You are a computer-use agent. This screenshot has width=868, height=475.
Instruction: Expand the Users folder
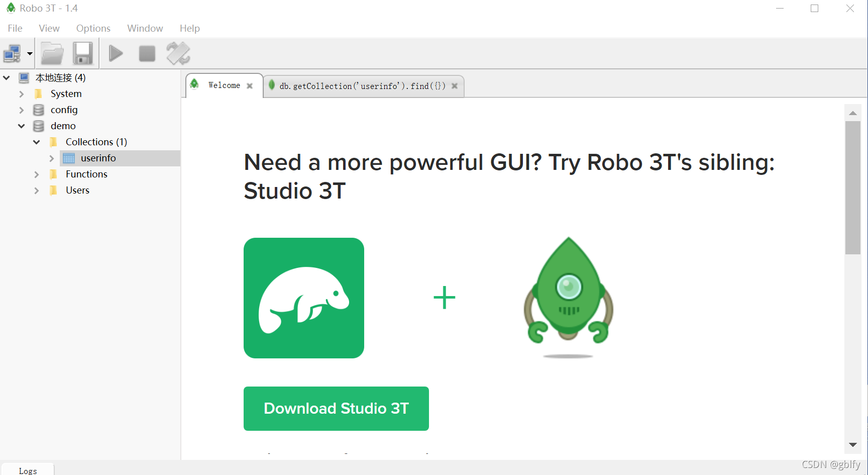(x=37, y=191)
